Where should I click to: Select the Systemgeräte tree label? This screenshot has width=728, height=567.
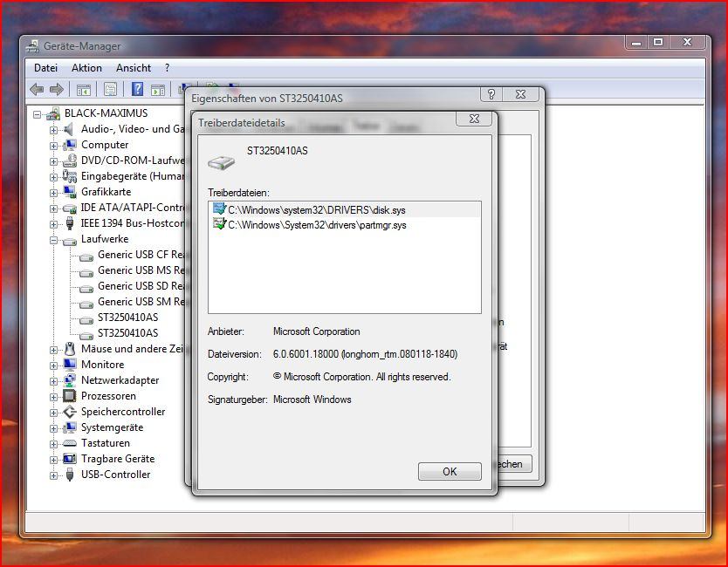click(x=112, y=427)
